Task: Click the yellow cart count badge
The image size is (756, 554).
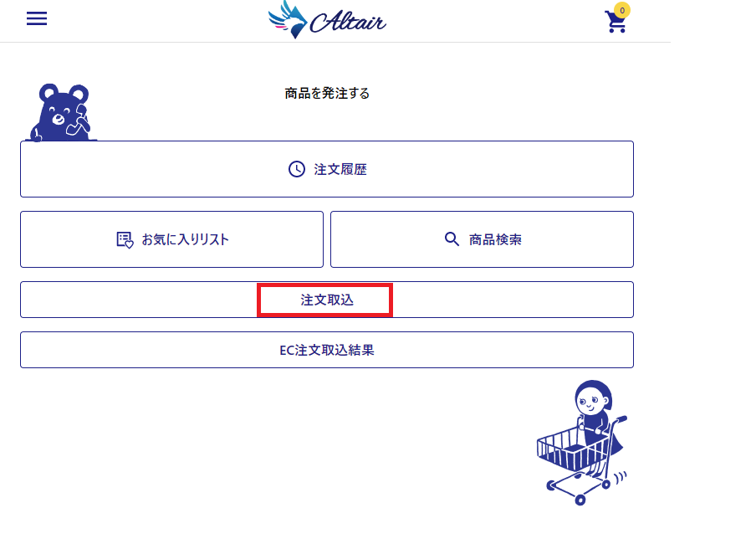Action: point(622,10)
